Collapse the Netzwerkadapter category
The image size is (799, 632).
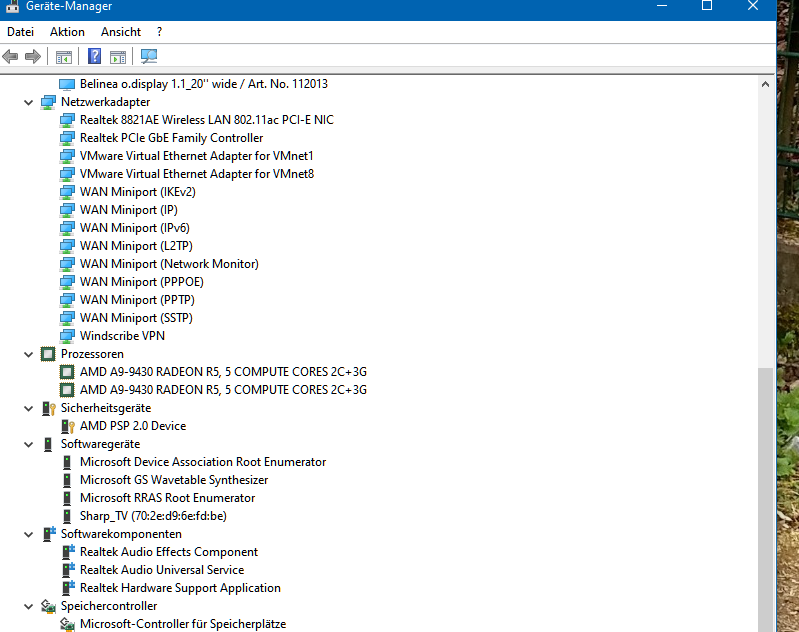tap(29, 102)
